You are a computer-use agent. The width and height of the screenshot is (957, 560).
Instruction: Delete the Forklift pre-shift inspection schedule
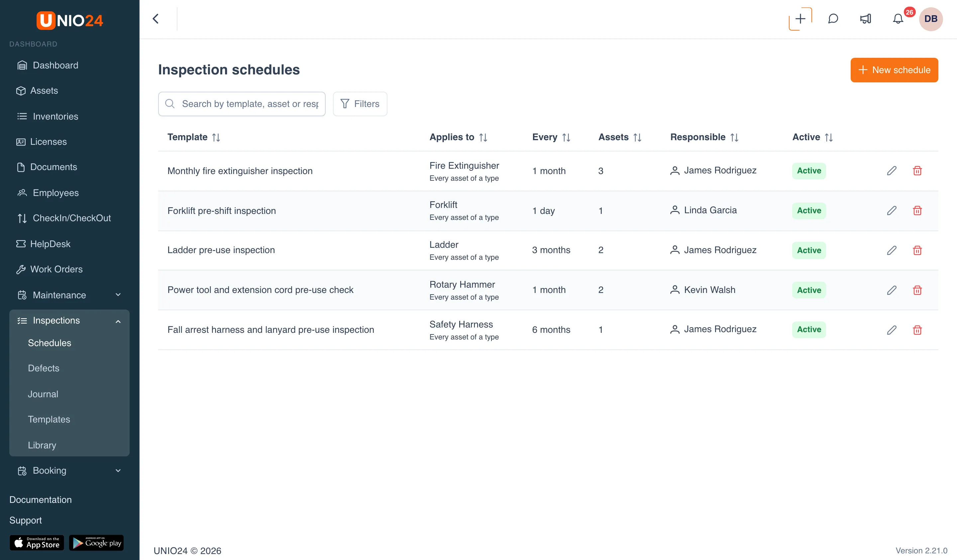tap(917, 211)
